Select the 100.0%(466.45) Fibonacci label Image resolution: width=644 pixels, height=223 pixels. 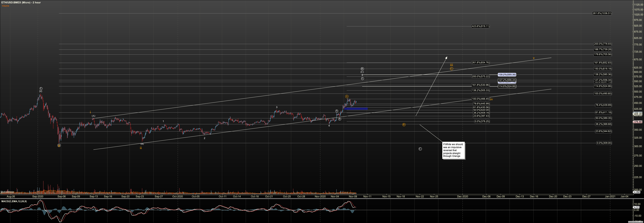481,99
